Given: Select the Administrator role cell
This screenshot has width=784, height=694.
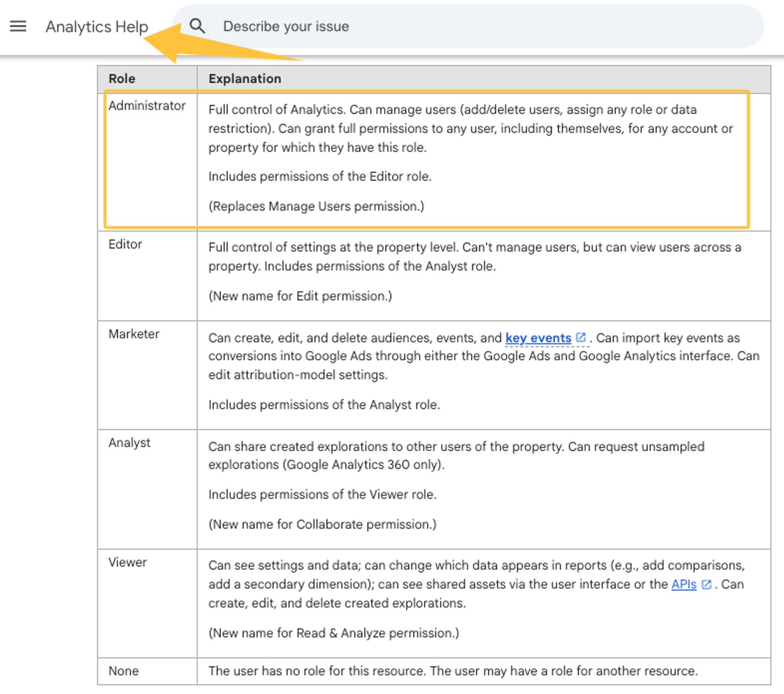Looking at the screenshot, I should point(147,162).
